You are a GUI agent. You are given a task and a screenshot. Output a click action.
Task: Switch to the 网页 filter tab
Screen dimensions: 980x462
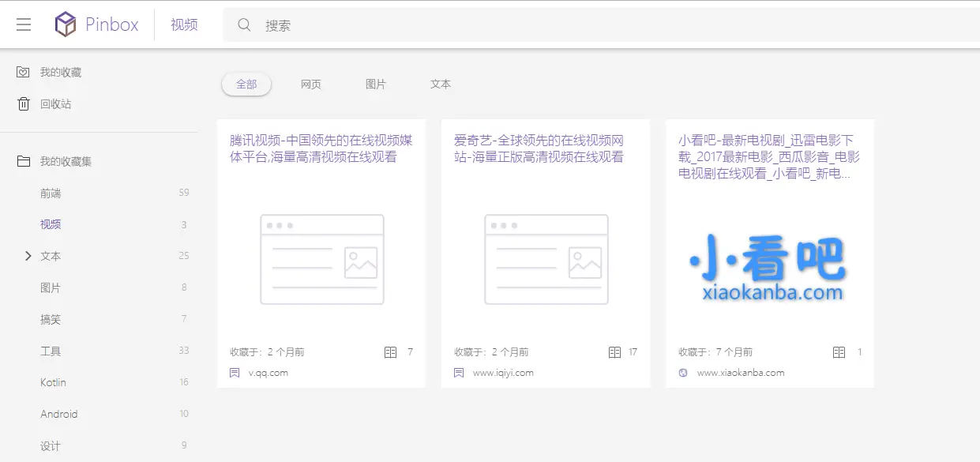310,84
